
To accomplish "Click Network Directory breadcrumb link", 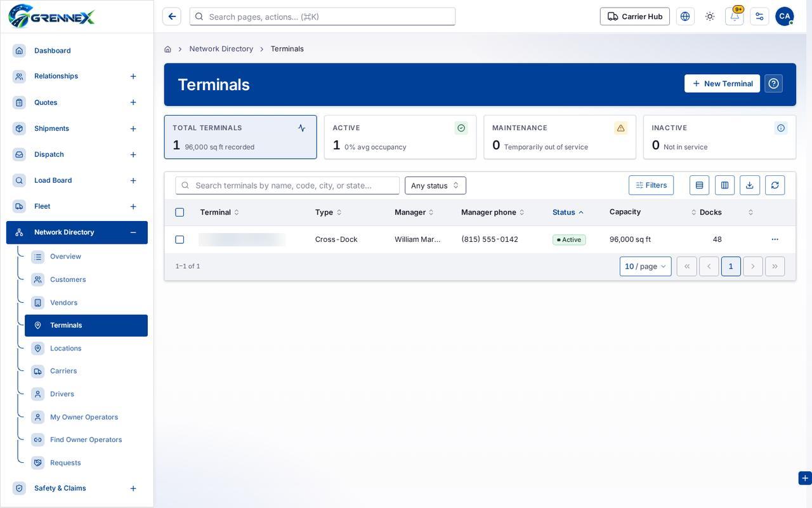I will (x=221, y=49).
